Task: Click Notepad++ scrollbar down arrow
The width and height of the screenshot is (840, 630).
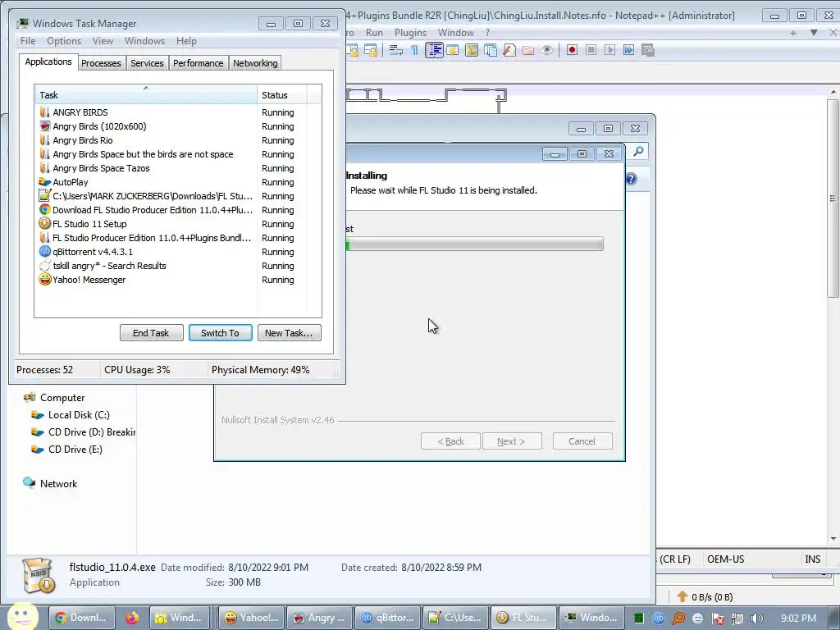Action: click(x=833, y=538)
